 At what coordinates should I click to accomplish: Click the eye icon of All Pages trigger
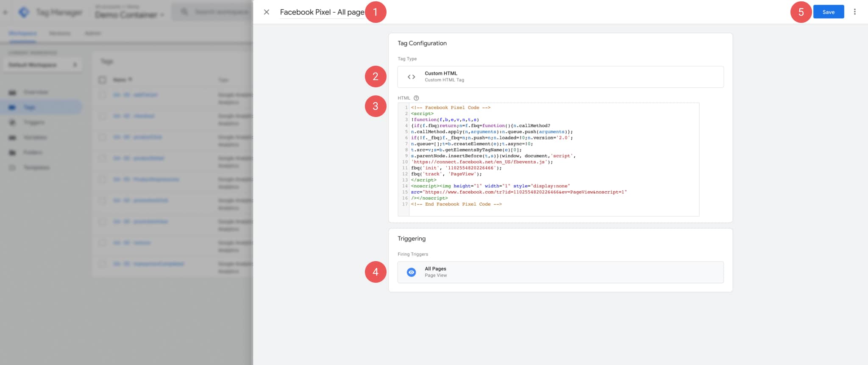[411, 272]
